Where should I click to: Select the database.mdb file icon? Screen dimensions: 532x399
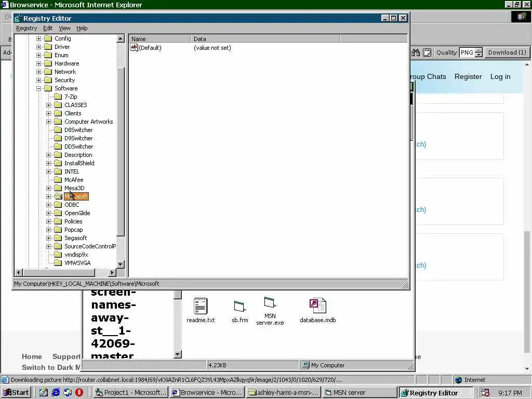pos(317,305)
